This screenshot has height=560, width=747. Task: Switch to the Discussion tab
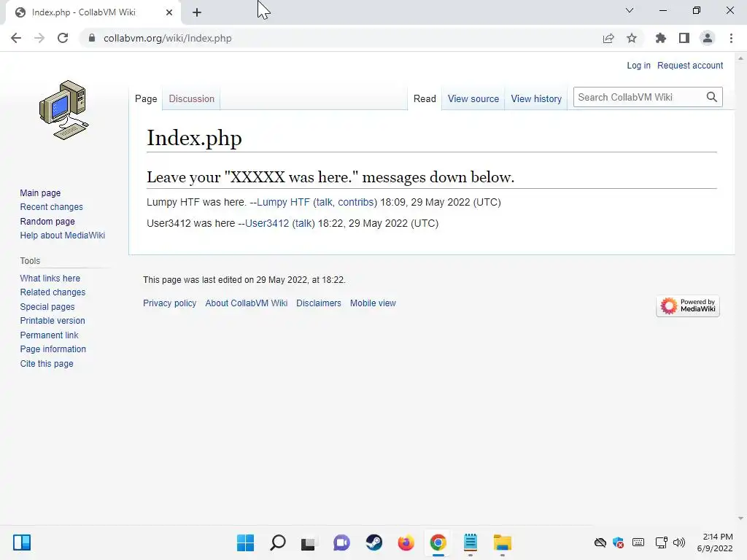192,98
